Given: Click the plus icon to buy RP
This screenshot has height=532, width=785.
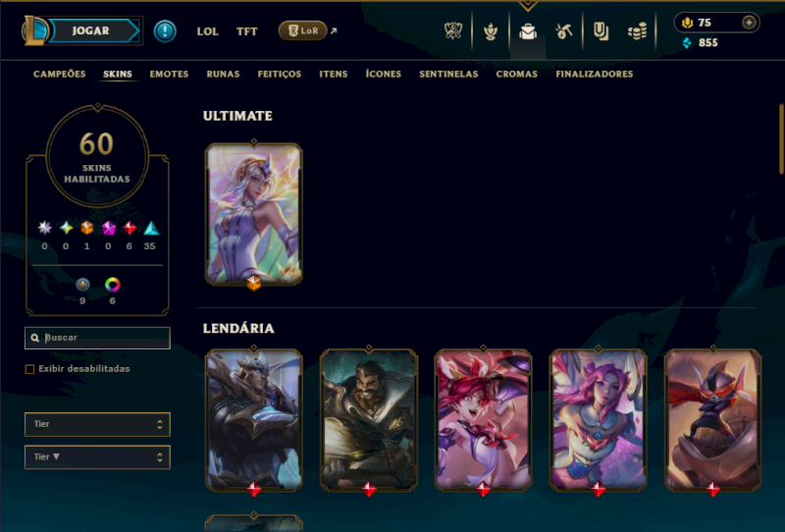Looking at the screenshot, I should coord(749,23).
